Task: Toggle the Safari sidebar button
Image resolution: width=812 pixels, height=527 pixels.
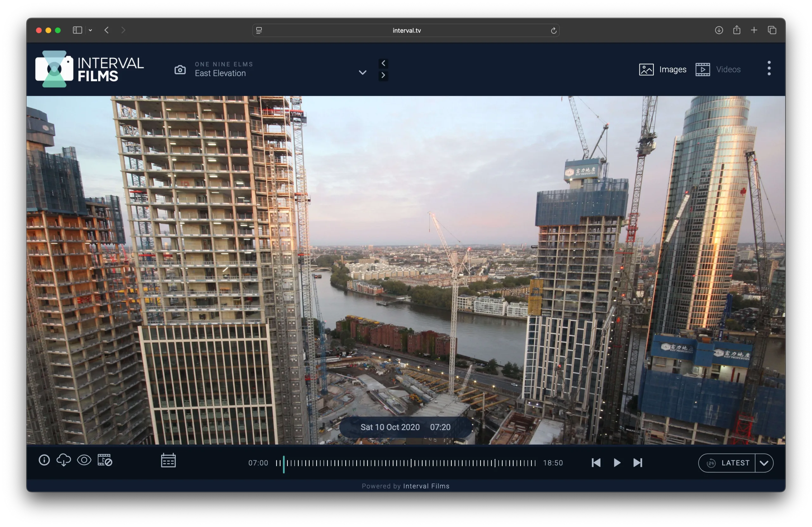Action: pyautogui.click(x=77, y=30)
